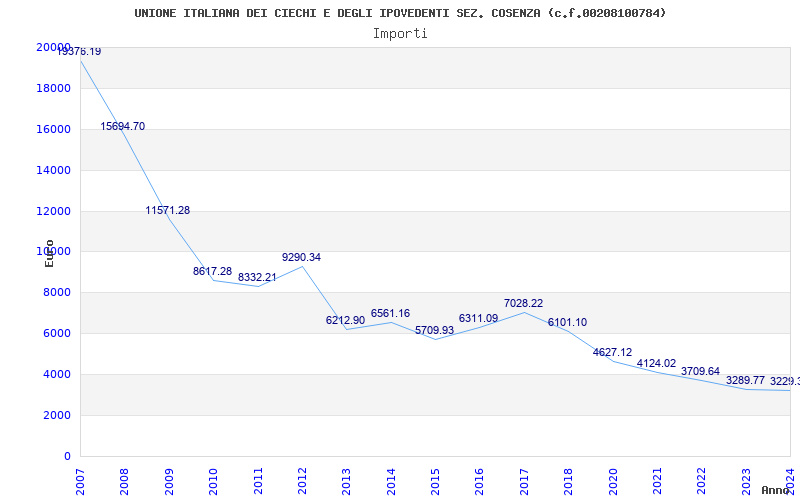The image size is (800, 500).
Task: Click the 8617.28 data label
Action: pyautogui.click(x=212, y=272)
